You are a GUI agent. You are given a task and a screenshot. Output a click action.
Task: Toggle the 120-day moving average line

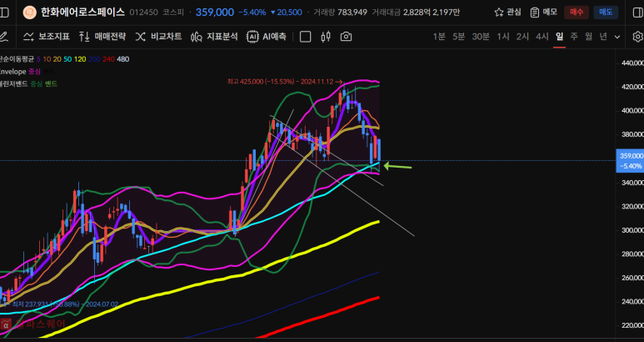coord(80,59)
